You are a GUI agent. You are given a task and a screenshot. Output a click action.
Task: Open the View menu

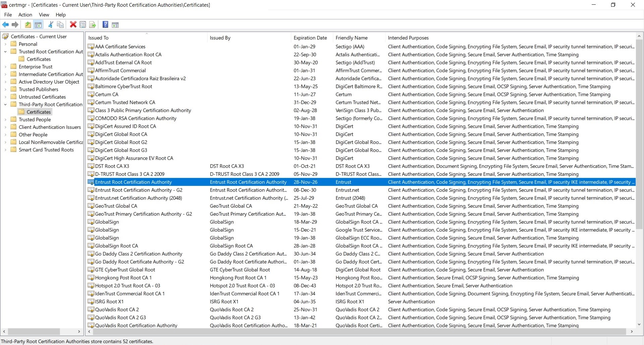coord(44,15)
